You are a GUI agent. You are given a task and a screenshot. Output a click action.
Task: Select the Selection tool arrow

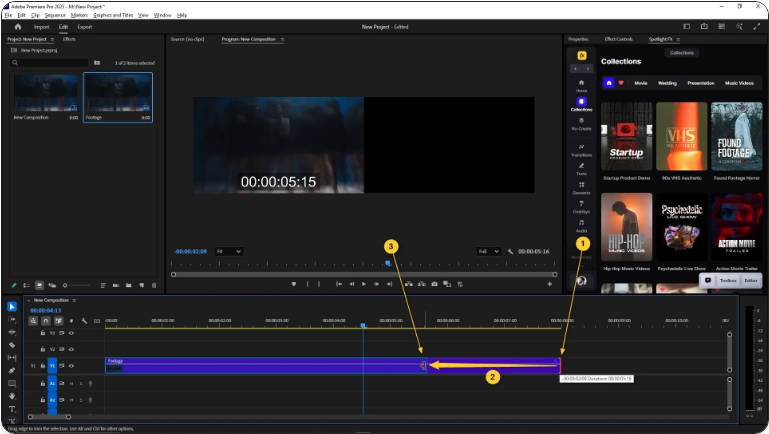[12, 306]
